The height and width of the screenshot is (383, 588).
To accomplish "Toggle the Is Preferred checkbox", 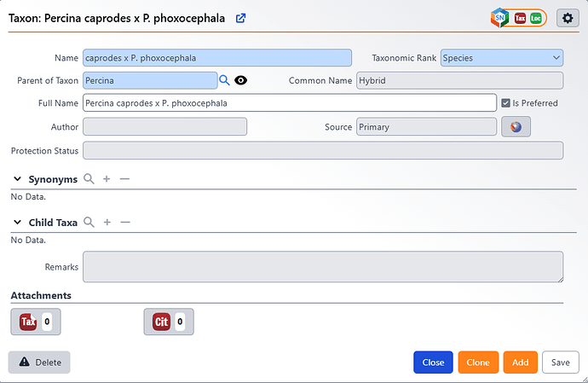I will pyautogui.click(x=506, y=103).
